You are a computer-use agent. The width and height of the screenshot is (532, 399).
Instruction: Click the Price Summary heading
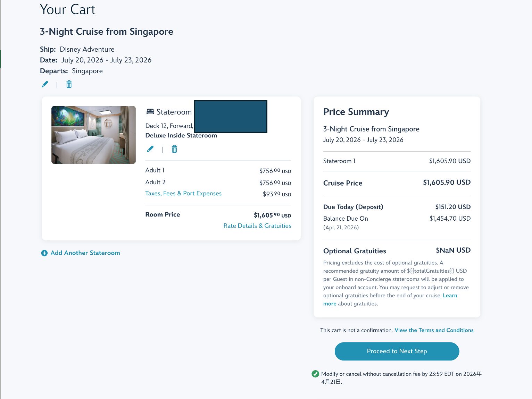coord(356,112)
